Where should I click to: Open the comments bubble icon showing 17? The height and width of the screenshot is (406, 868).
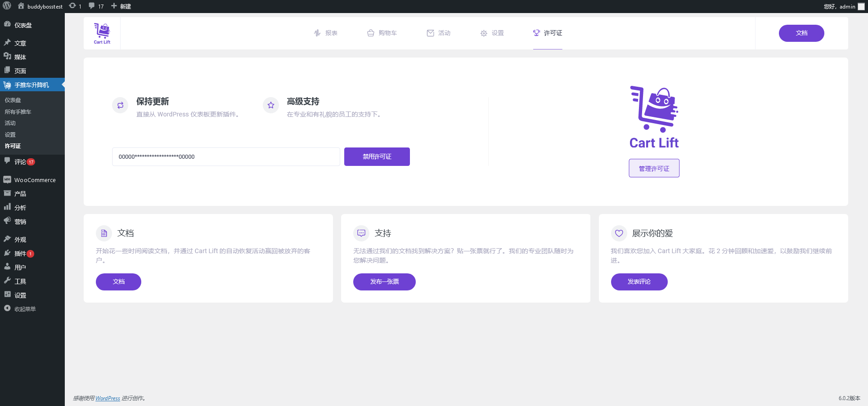pos(92,6)
